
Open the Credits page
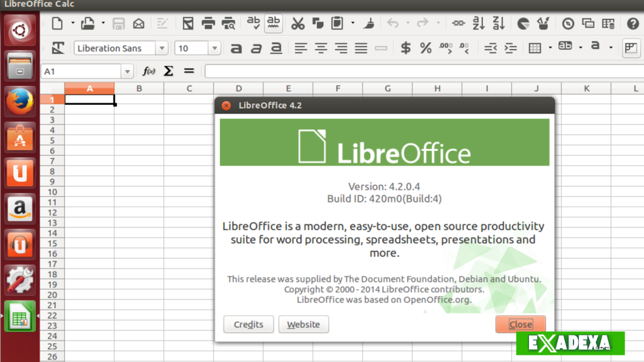pos(248,324)
